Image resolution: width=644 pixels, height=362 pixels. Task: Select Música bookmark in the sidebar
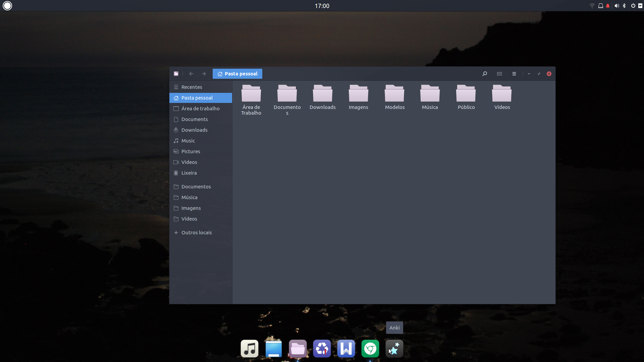pos(201,197)
